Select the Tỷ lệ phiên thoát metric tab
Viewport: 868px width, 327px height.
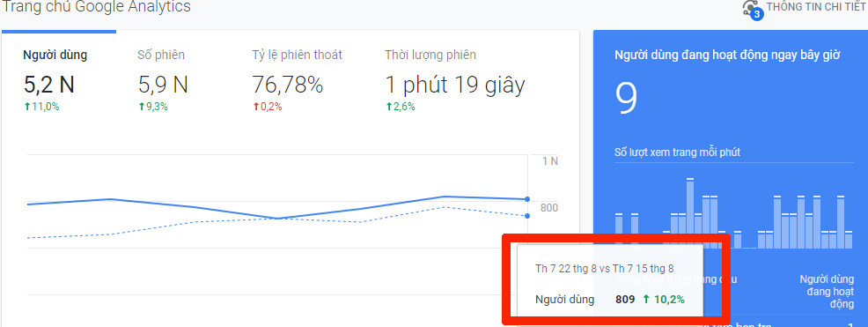[x=298, y=55]
